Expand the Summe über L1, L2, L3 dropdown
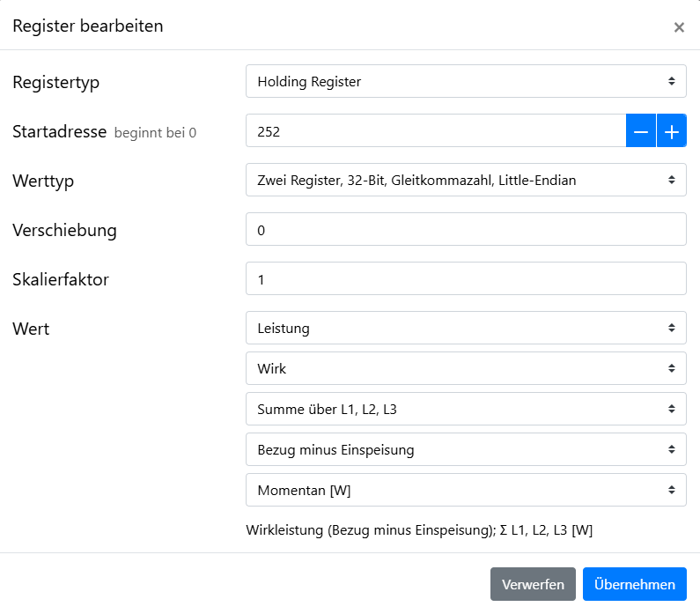Image resolution: width=700 pixels, height=614 pixels. click(465, 410)
